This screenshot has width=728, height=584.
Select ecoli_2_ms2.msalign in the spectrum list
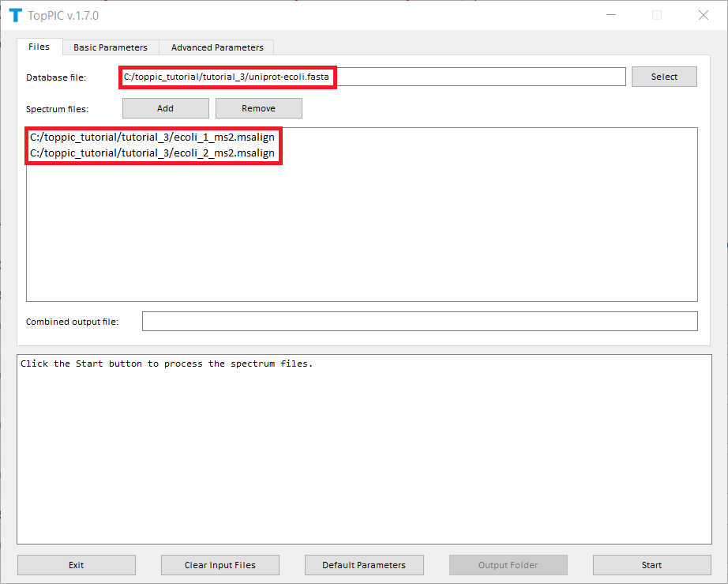tap(152, 153)
